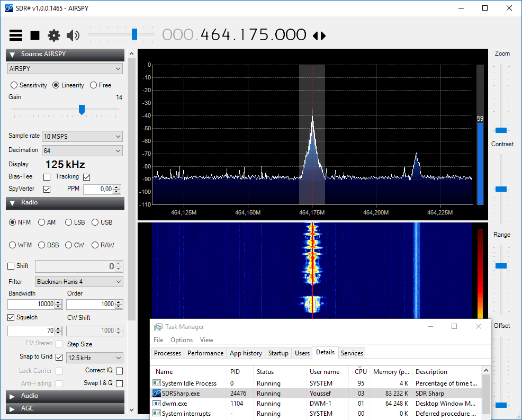Switch to the Performance tab

205,353
